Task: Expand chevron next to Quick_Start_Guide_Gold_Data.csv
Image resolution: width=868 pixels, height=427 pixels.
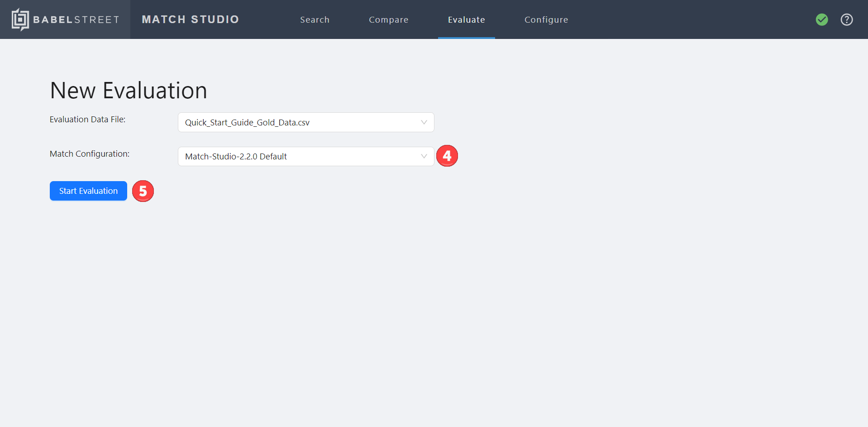Action: pyautogui.click(x=424, y=122)
